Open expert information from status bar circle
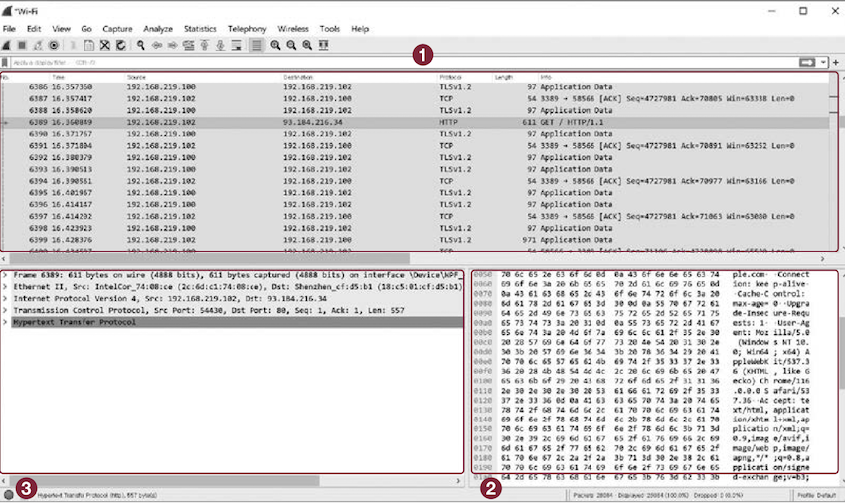 [8, 495]
